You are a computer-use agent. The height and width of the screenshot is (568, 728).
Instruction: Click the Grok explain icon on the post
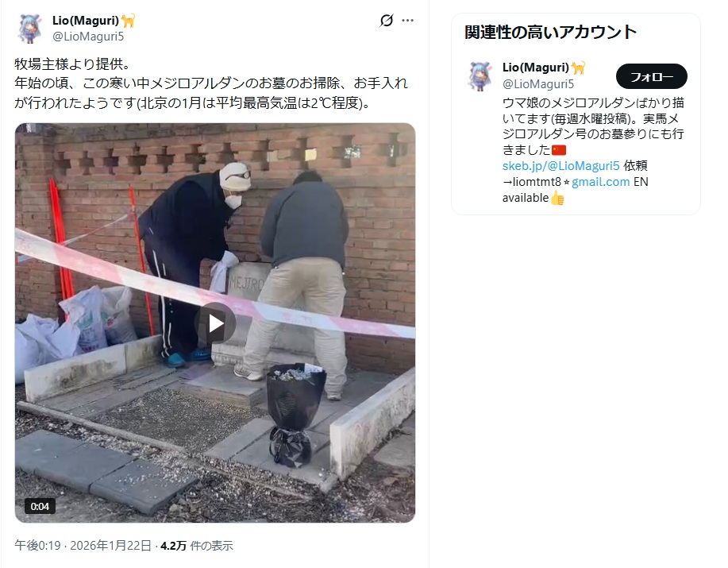point(387,21)
